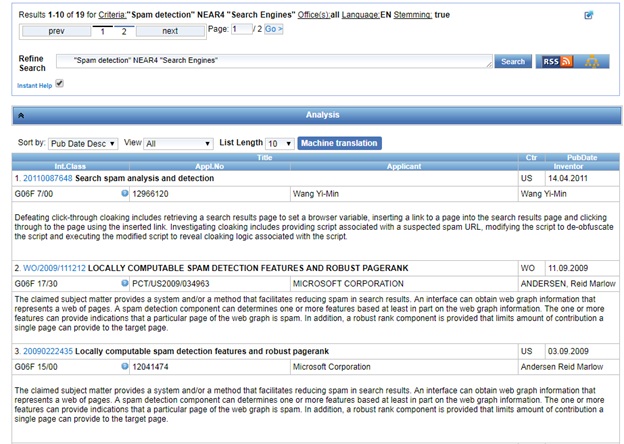Click the PubDate column header

click(582, 158)
